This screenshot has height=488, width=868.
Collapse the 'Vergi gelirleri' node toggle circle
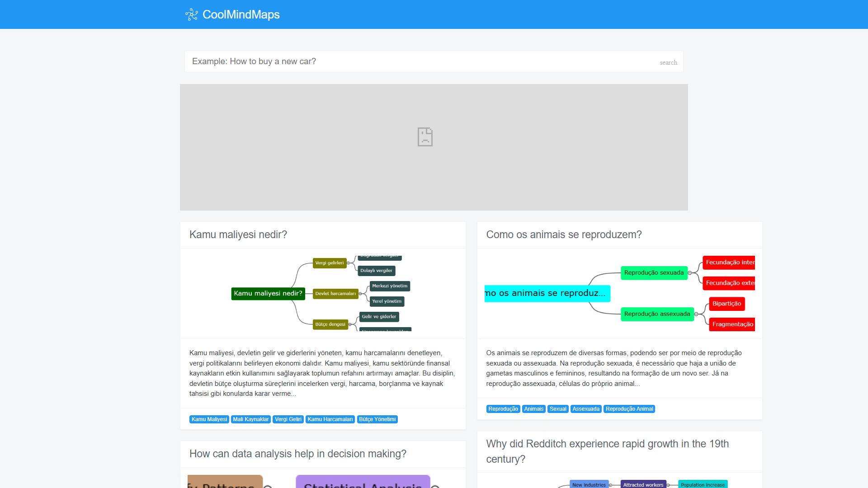[x=349, y=263]
